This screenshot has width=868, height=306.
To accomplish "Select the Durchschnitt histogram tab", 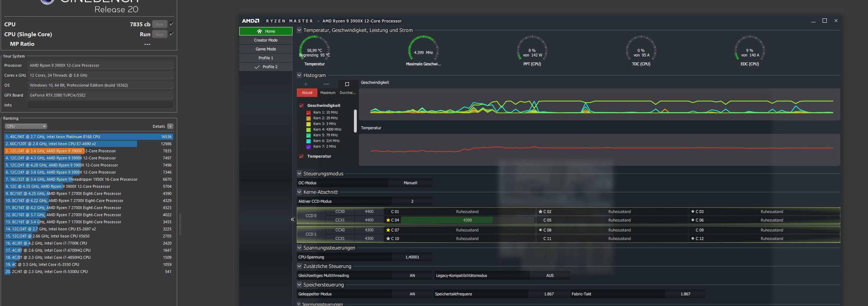I will click(348, 93).
